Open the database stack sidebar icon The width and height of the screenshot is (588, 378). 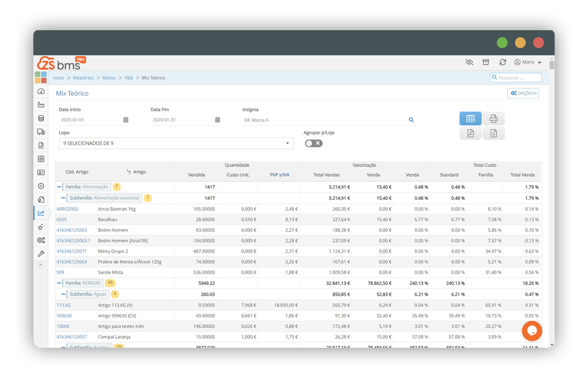41,118
